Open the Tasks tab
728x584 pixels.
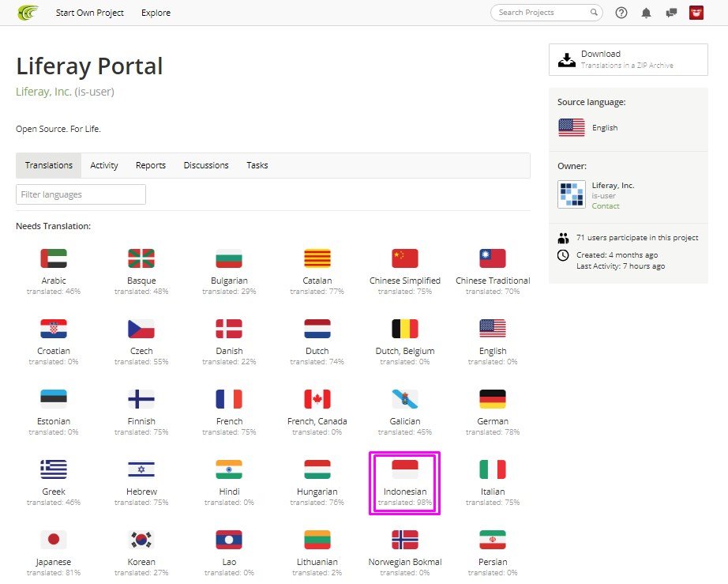click(257, 165)
